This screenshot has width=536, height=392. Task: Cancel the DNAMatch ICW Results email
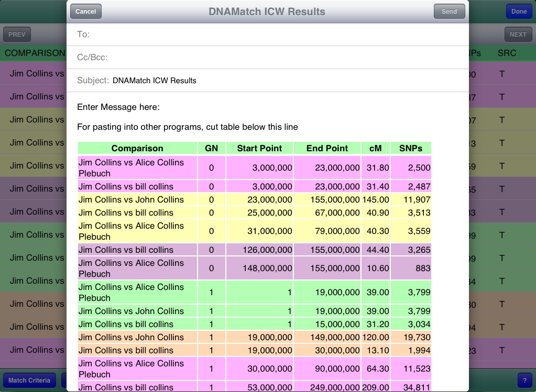click(x=86, y=12)
